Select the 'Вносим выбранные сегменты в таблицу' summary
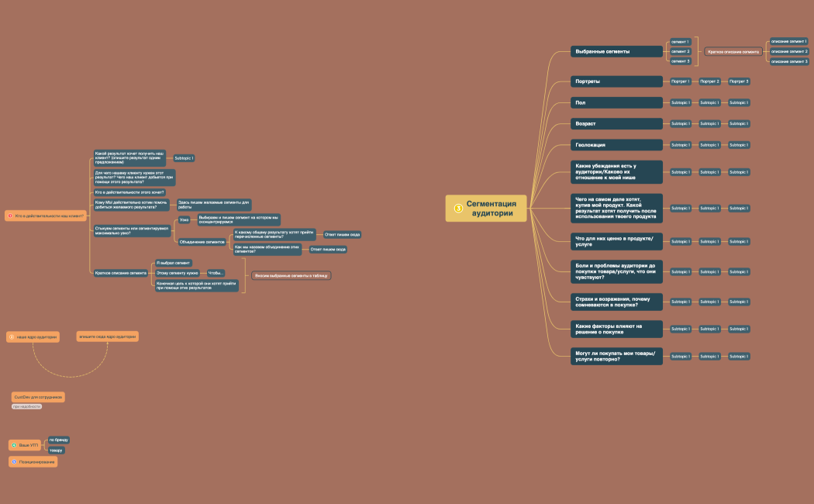This screenshot has width=814, height=504. (291, 275)
